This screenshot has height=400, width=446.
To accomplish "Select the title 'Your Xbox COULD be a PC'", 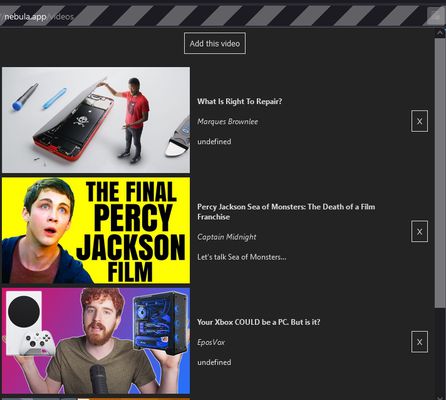I will (x=259, y=322).
